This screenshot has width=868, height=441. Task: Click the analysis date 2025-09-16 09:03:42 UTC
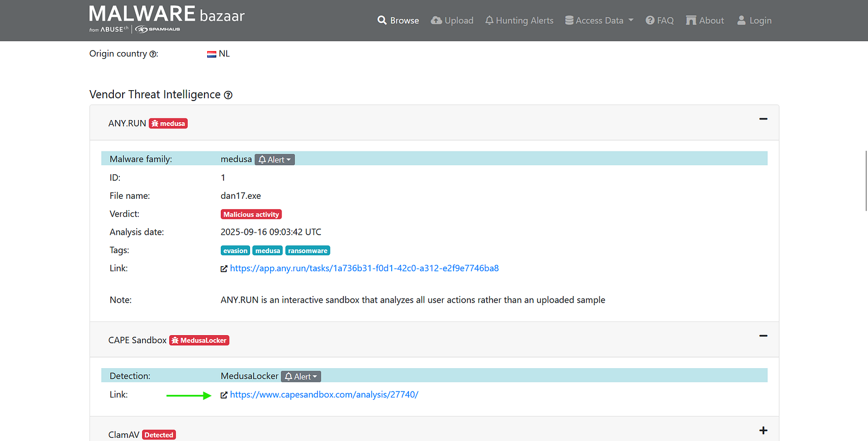271,232
